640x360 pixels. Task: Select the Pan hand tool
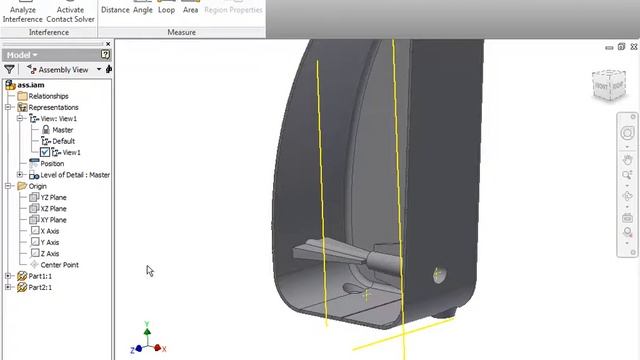click(x=627, y=160)
